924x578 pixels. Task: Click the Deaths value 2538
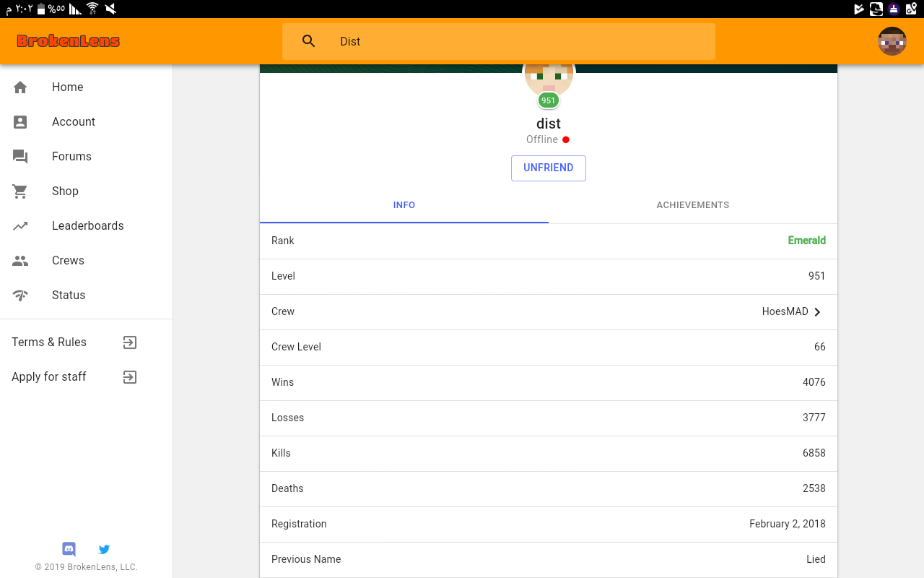coord(814,488)
